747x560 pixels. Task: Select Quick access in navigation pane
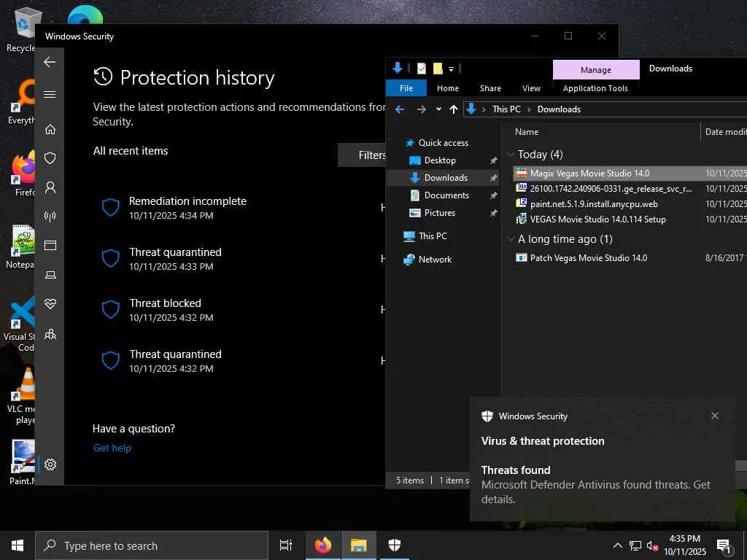[443, 143]
